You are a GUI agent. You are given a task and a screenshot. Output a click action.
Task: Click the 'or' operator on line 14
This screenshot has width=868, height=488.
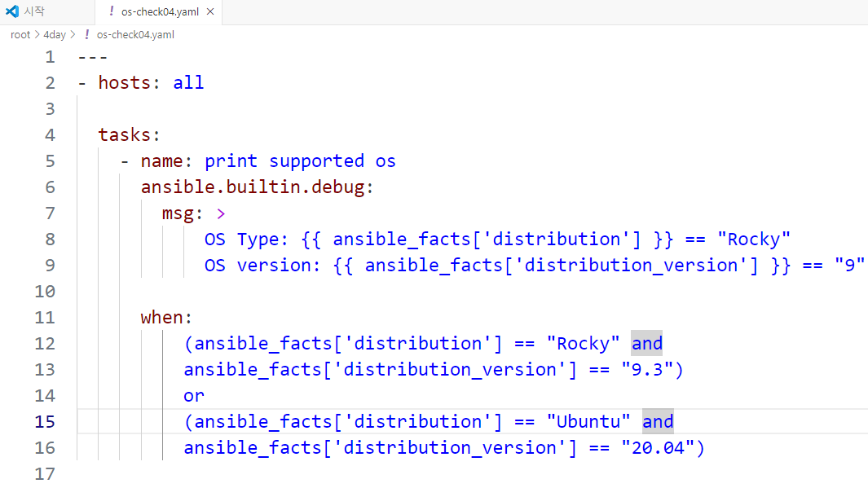coord(194,396)
